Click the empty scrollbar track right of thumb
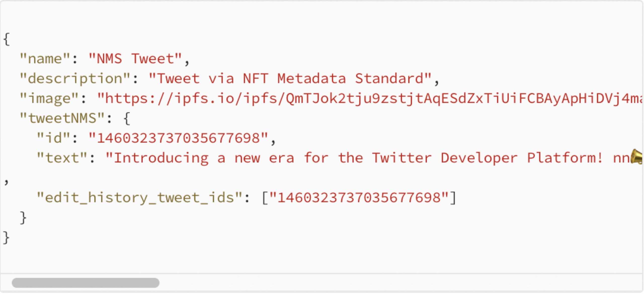Viewport: 644px width, 294px height. click(377, 283)
